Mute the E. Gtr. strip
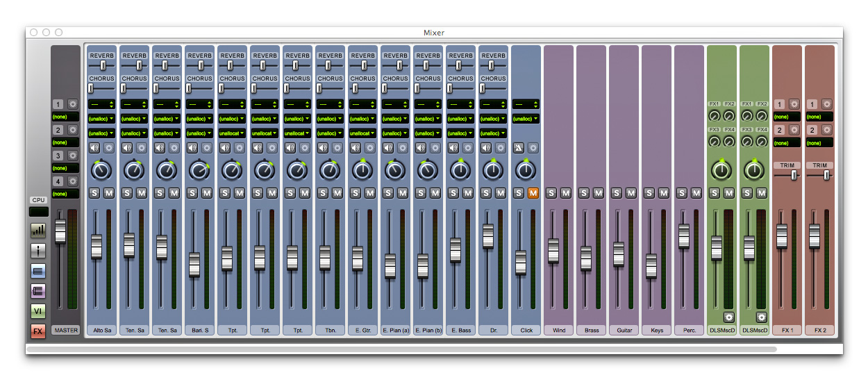868x382 pixels. coord(370,193)
